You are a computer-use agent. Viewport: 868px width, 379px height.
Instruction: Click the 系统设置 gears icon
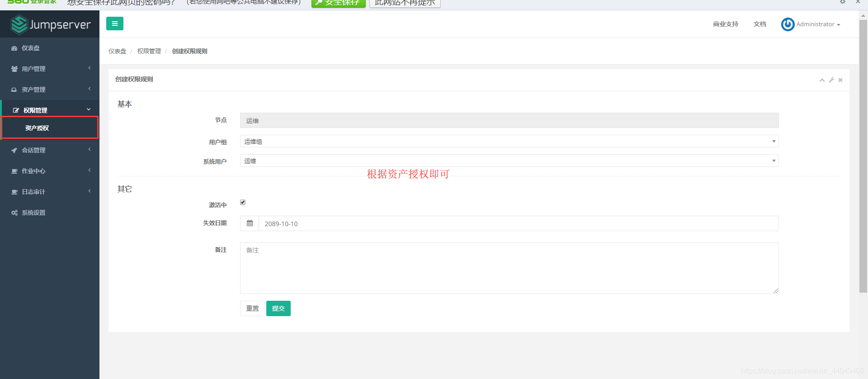click(14, 213)
